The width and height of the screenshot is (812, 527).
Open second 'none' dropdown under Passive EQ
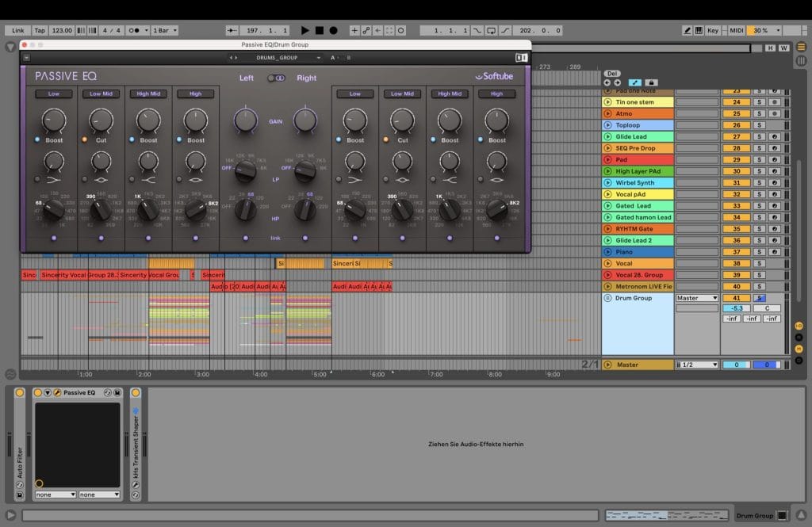pyautogui.click(x=99, y=495)
